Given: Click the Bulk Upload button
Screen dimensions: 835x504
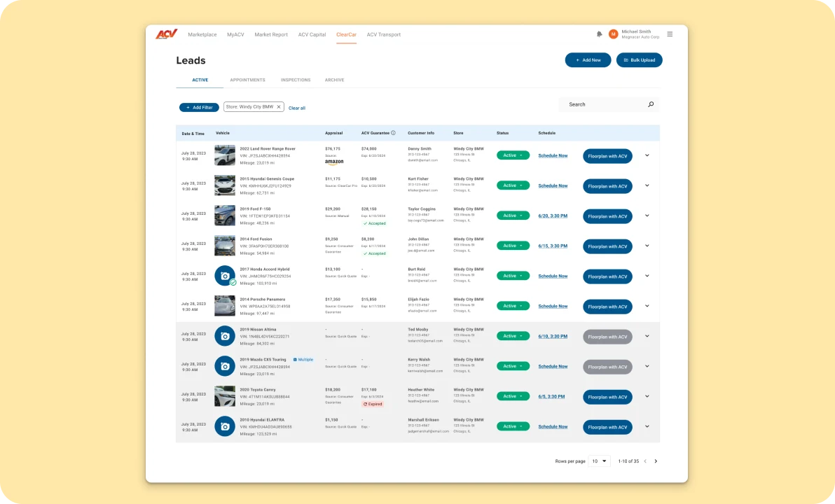Looking at the screenshot, I should [639, 60].
